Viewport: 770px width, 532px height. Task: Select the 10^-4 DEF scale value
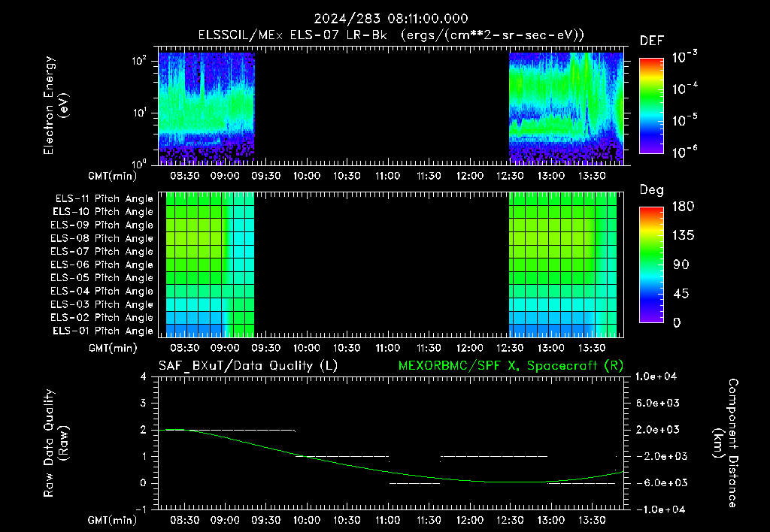pos(685,89)
